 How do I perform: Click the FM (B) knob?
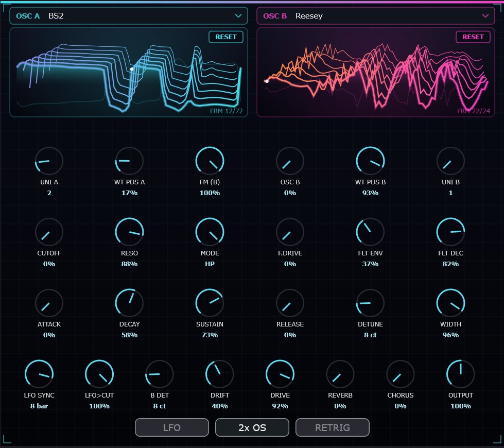pyautogui.click(x=210, y=161)
